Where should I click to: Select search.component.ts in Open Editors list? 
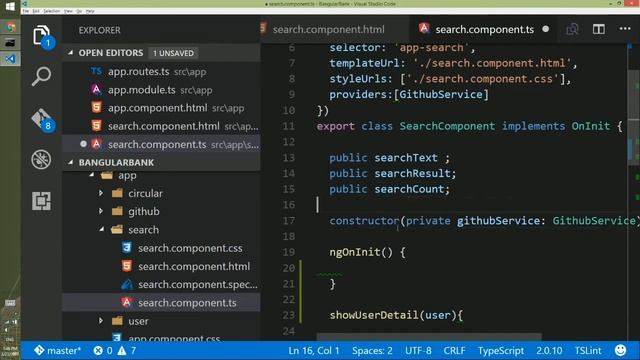(x=161, y=144)
